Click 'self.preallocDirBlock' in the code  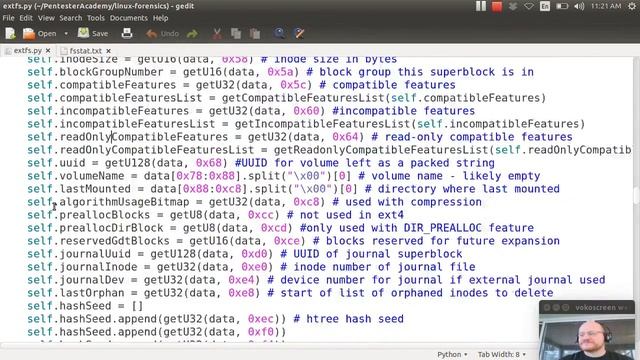pyautogui.click(x=95, y=228)
